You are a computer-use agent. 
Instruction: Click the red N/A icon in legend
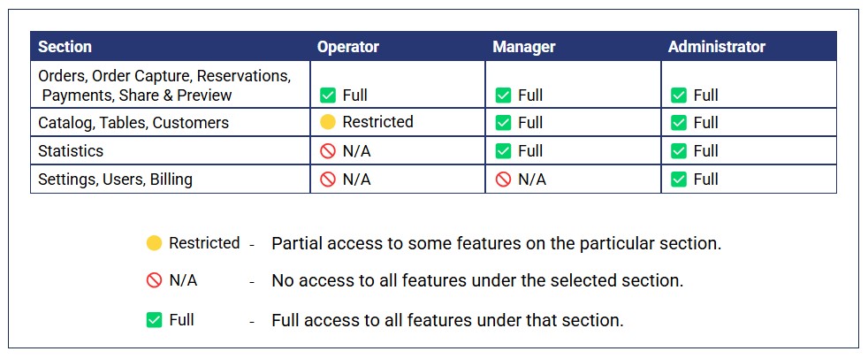click(154, 281)
